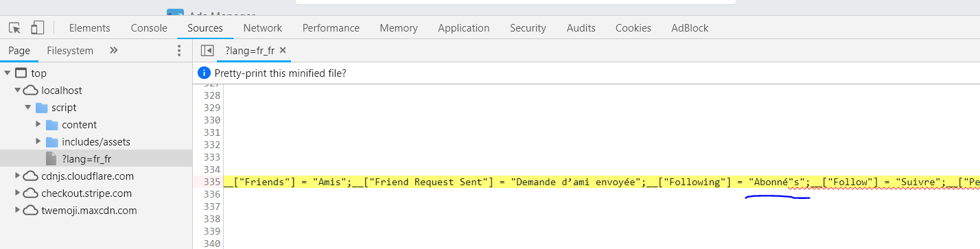Collapse the localhost domain node
980x249 pixels.
point(17,91)
